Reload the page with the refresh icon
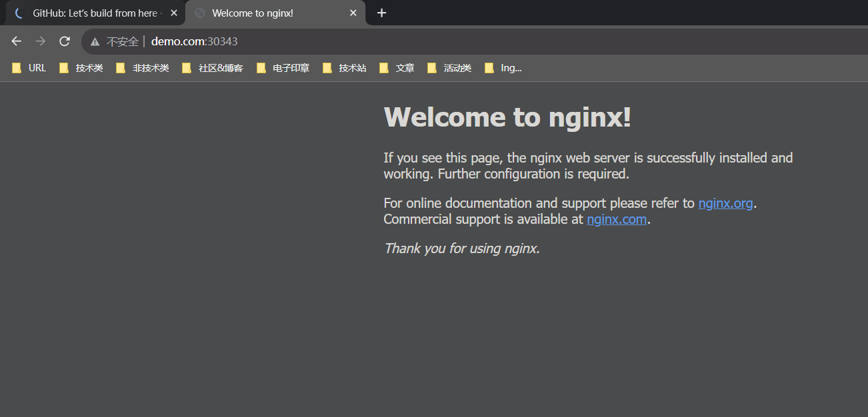 pyautogui.click(x=65, y=41)
